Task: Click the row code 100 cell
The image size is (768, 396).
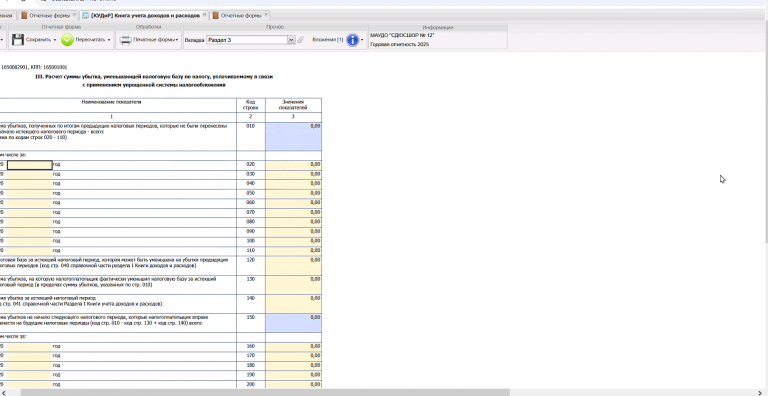Action: pyautogui.click(x=251, y=241)
